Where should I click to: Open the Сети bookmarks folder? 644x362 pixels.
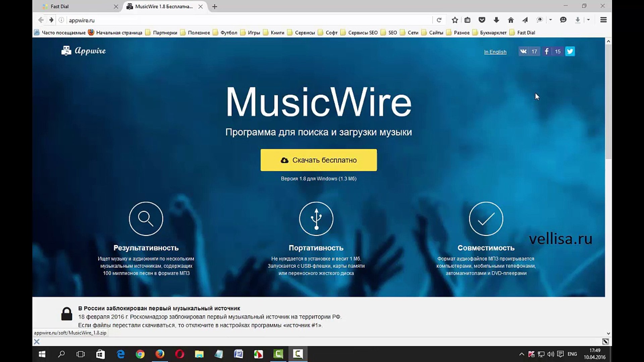(x=409, y=33)
